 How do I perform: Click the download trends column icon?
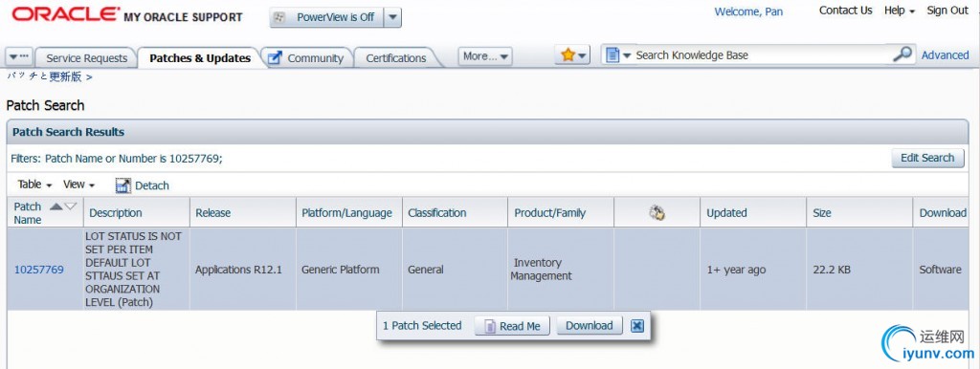click(657, 213)
